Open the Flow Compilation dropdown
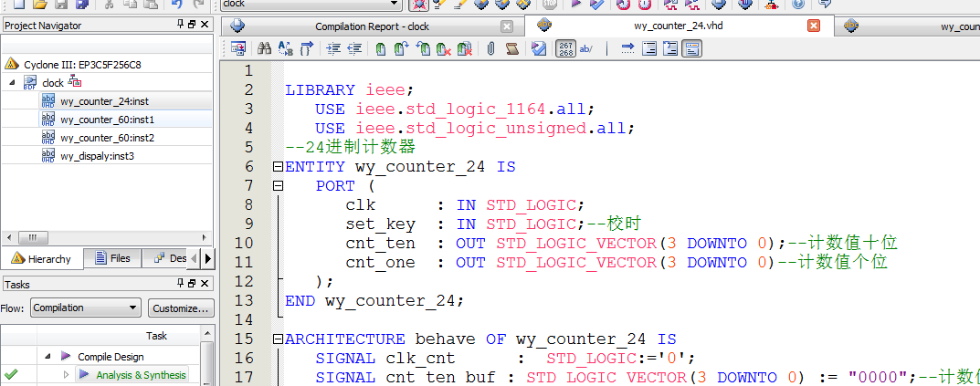Image resolution: width=980 pixels, height=386 pixels. click(86, 308)
